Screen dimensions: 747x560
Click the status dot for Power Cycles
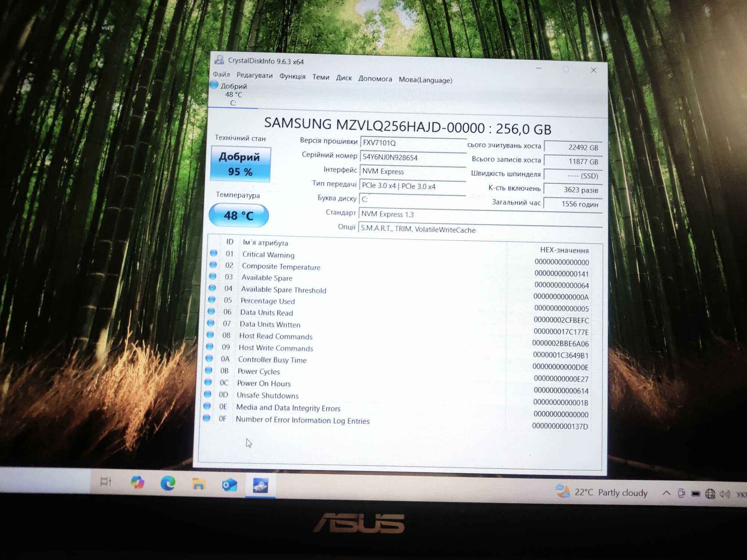tap(209, 370)
